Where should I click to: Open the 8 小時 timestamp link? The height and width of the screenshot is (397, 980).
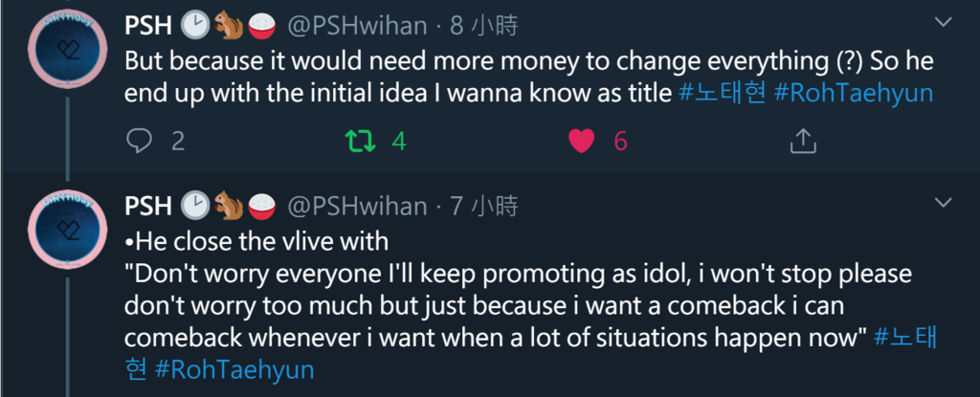[x=484, y=26]
